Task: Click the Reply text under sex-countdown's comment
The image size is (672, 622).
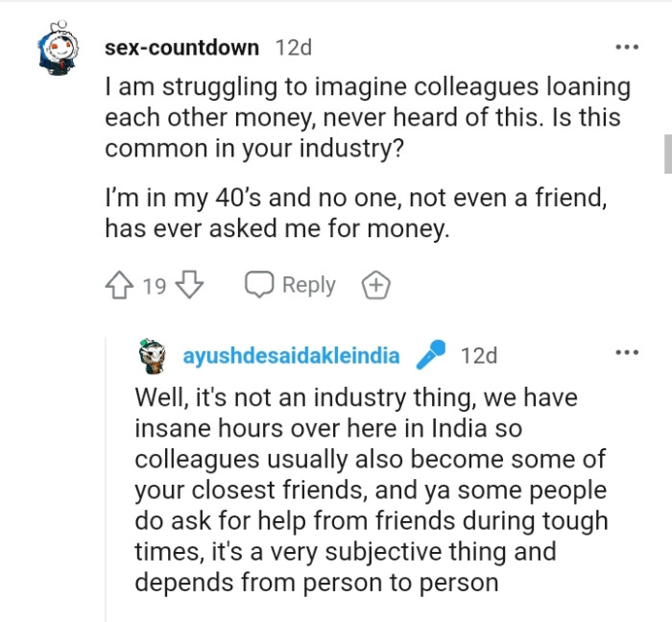Action: pyautogui.click(x=308, y=285)
